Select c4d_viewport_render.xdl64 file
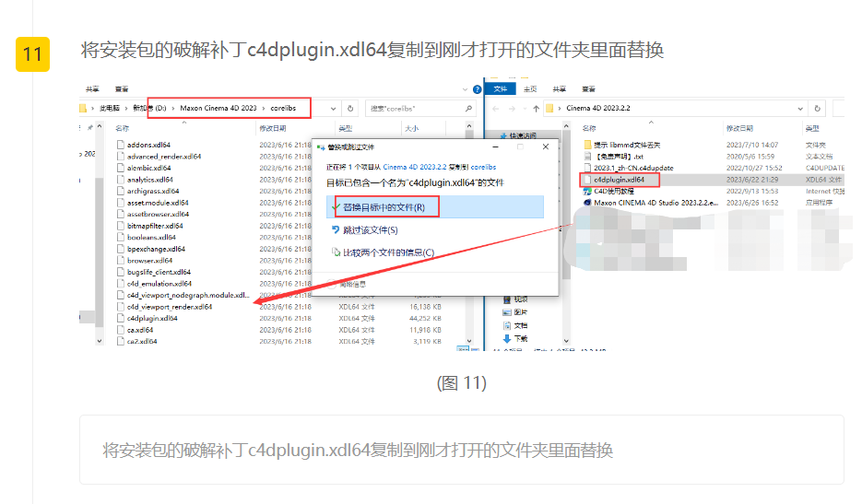 point(170,307)
